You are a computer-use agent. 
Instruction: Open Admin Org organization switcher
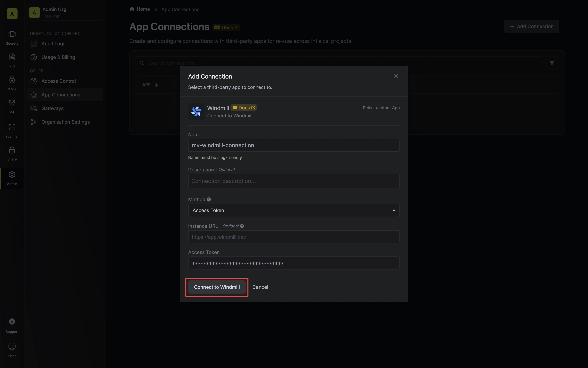coord(65,12)
